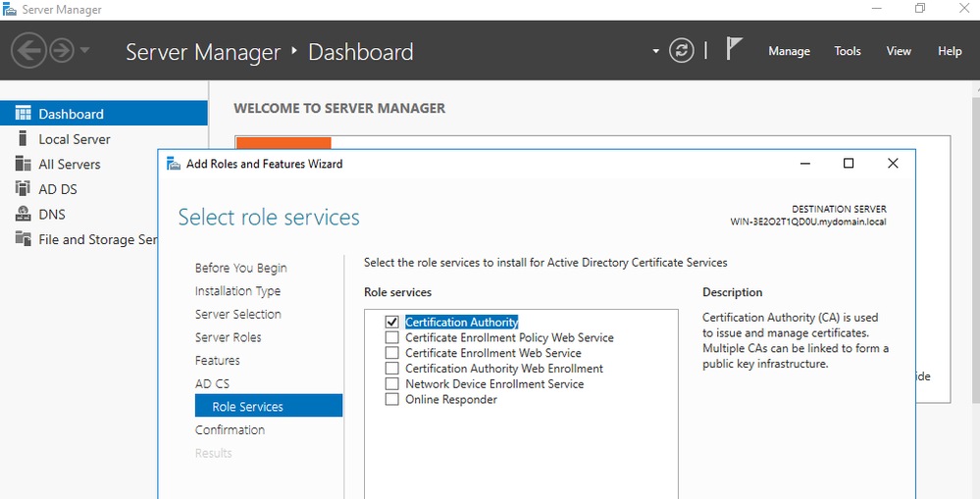Click the AD DS icon in the sidebar
This screenshot has width=980, height=499.
[24, 188]
